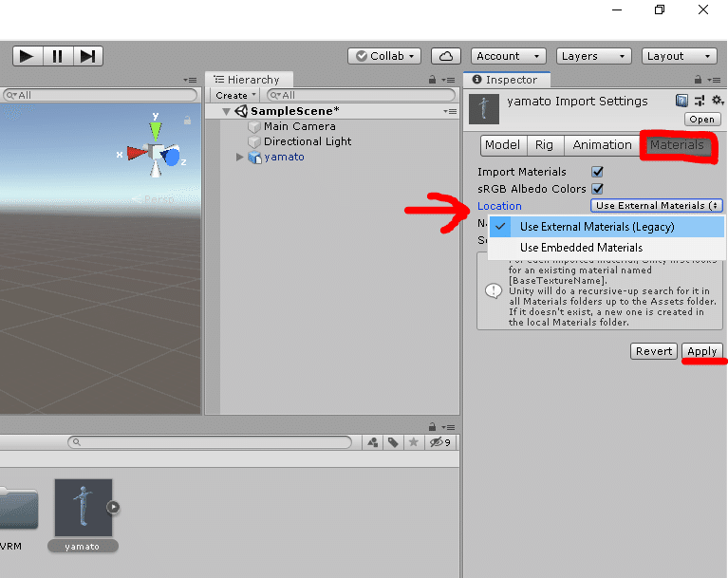Select Directional Light in Hierarchy
This screenshot has width=728, height=578.
[308, 141]
